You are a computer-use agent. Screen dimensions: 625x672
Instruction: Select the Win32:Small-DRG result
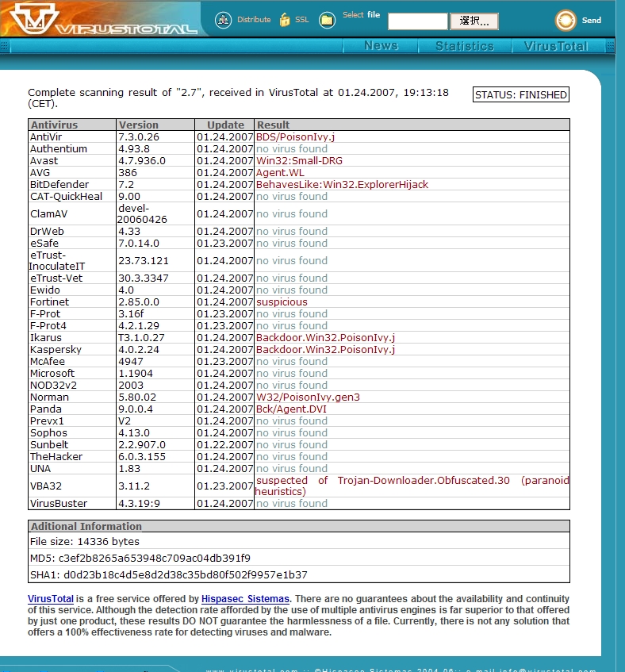coord(299,161)
